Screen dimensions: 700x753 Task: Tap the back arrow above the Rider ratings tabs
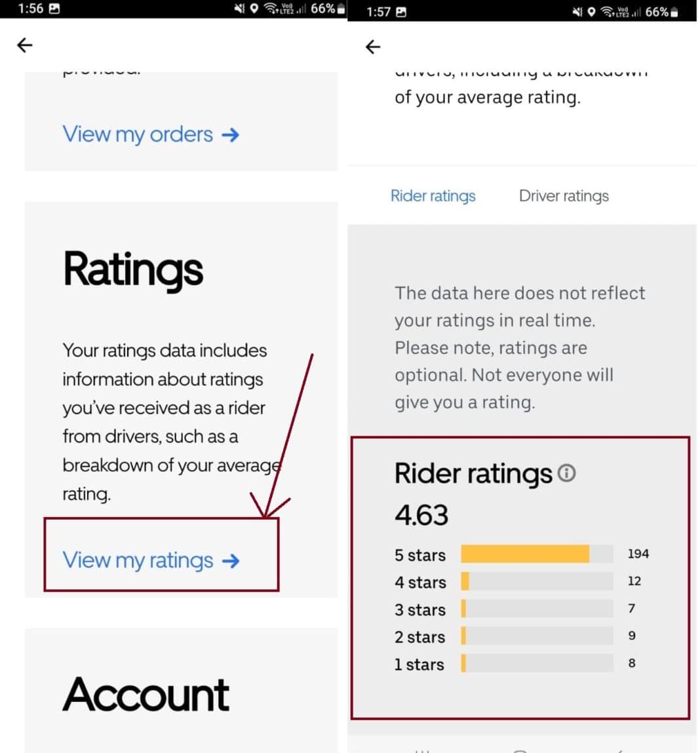pos(373,47)
